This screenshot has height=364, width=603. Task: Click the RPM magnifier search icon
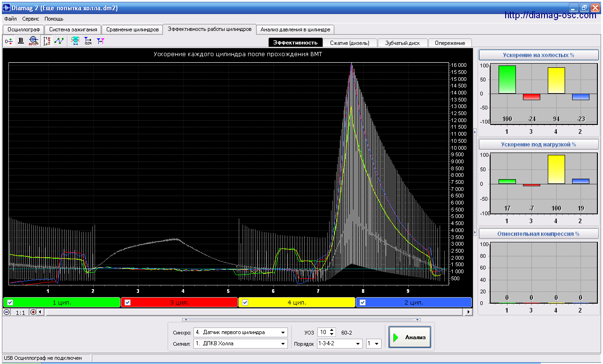[33, 41]
